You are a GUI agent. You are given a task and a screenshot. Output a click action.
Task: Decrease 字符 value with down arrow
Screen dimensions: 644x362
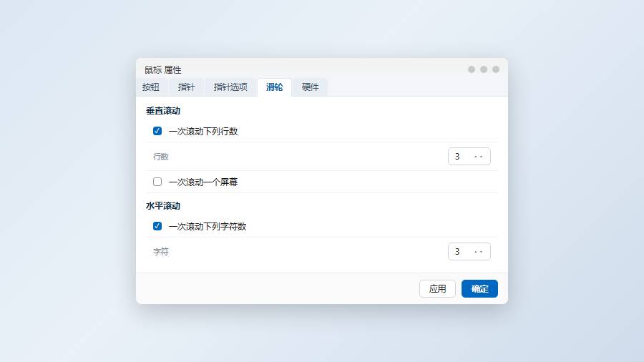pos(481,252)
